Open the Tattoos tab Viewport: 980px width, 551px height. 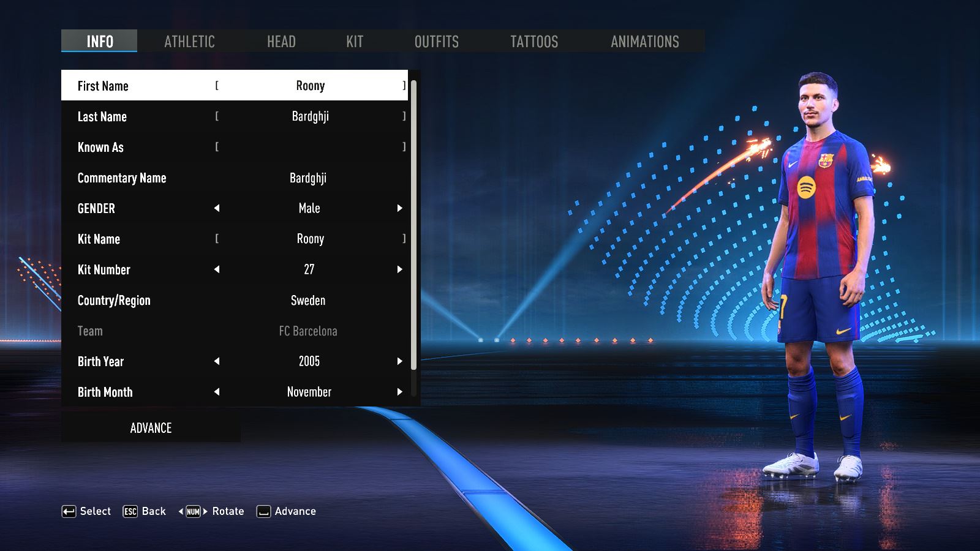tap(534, 42)
